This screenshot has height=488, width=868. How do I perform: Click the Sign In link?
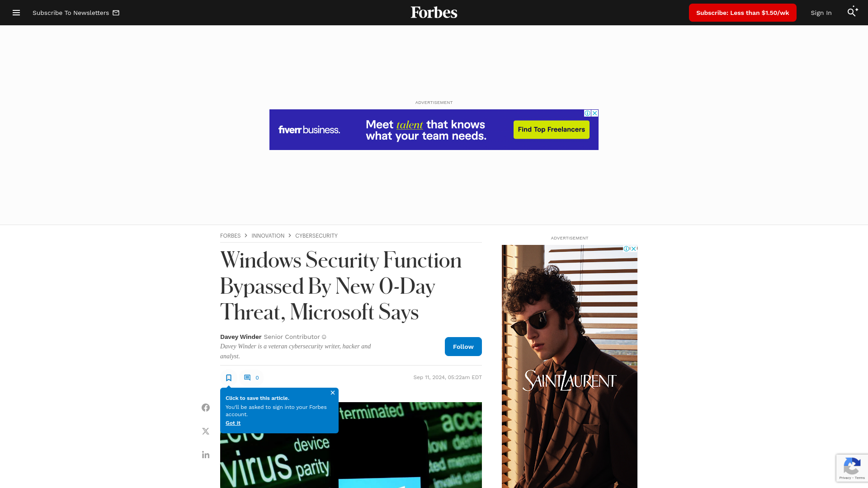pos(821,12)
